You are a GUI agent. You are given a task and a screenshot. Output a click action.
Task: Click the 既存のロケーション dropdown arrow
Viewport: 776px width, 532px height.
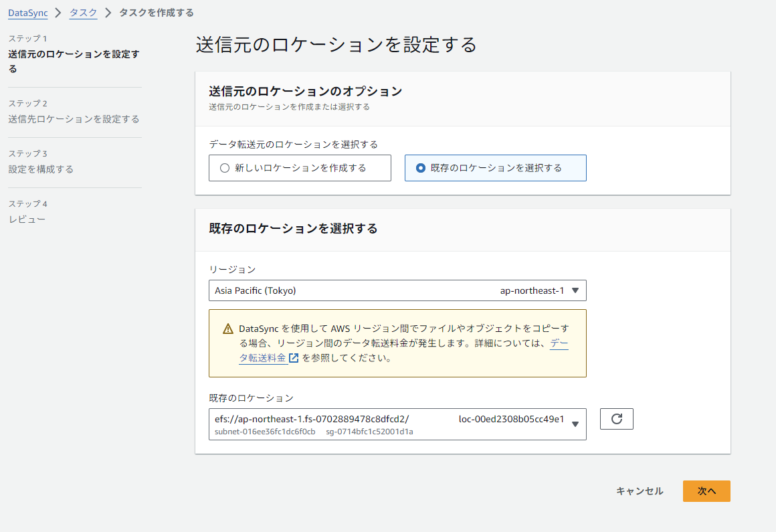tap(575, 424)
